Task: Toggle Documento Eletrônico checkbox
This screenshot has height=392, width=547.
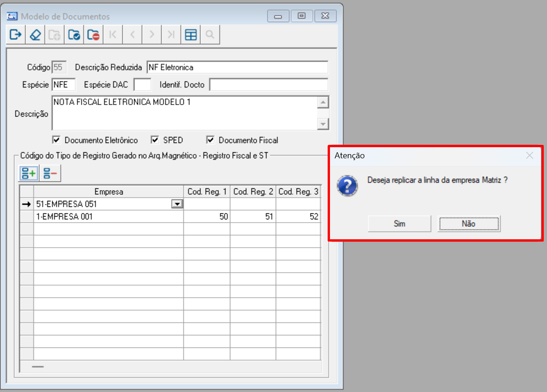Action: coord(56,140)
